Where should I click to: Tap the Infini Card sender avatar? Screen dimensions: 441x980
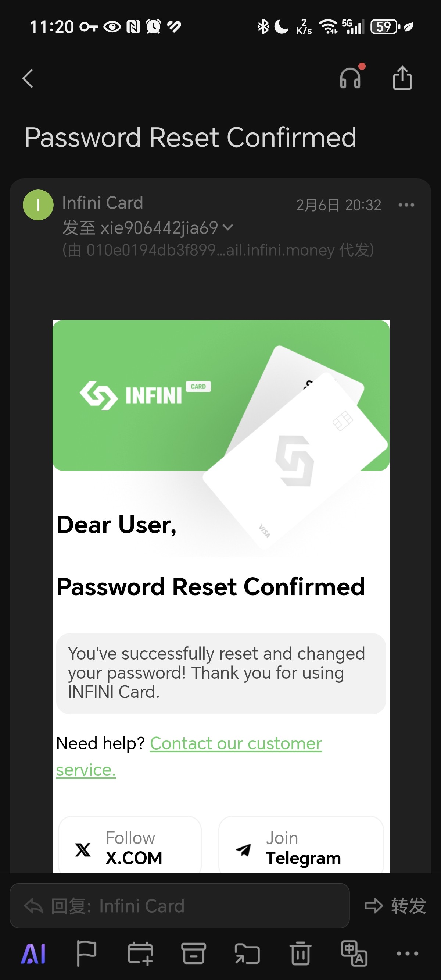(x=38, y=205)
